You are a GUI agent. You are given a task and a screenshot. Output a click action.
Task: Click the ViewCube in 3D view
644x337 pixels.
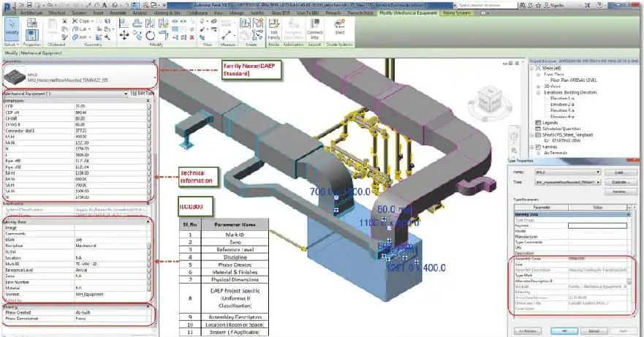(x=490, y=100)
